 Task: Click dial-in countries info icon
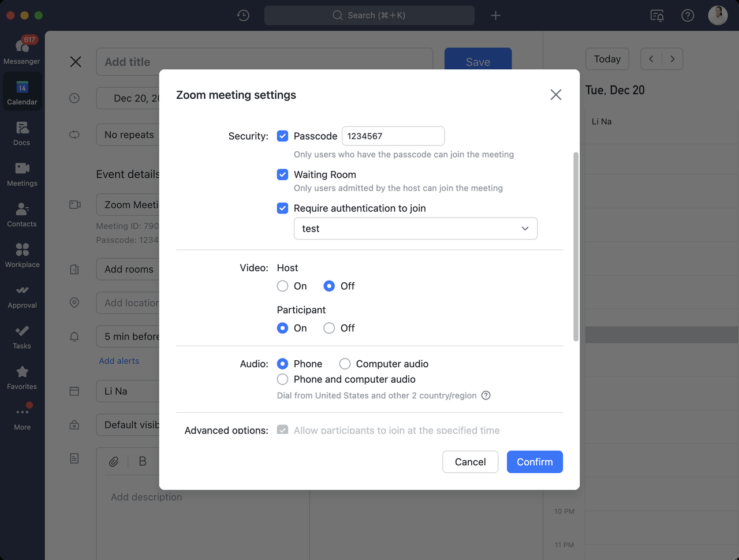click(486, 395)
